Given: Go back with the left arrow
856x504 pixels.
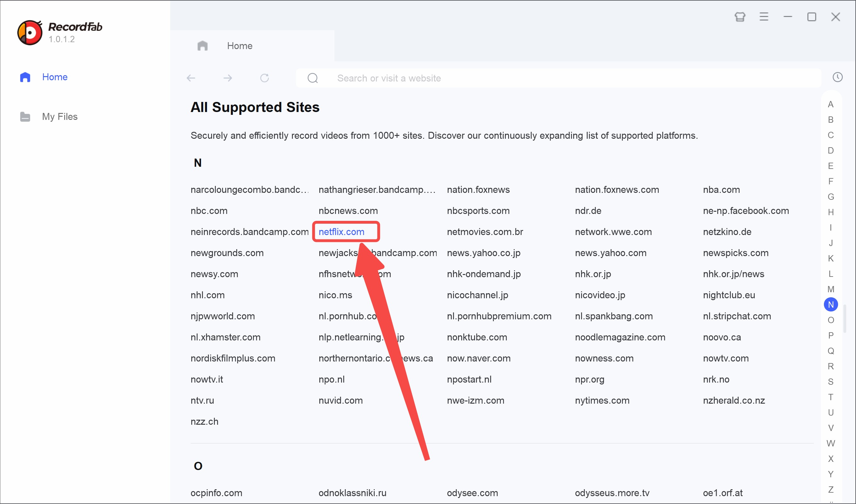Looking at the screenshot, I should point(191,78).
